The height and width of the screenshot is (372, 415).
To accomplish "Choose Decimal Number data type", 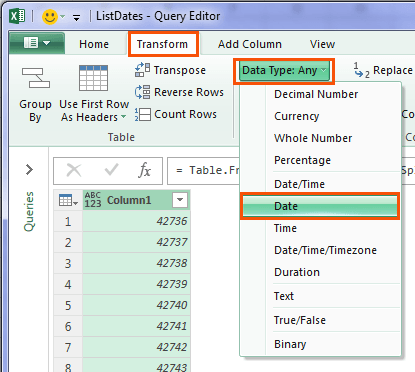I will (316, 94).
